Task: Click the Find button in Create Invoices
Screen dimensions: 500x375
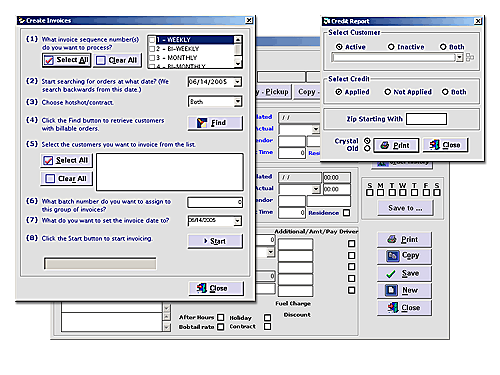Action: [x=215, y=123]
